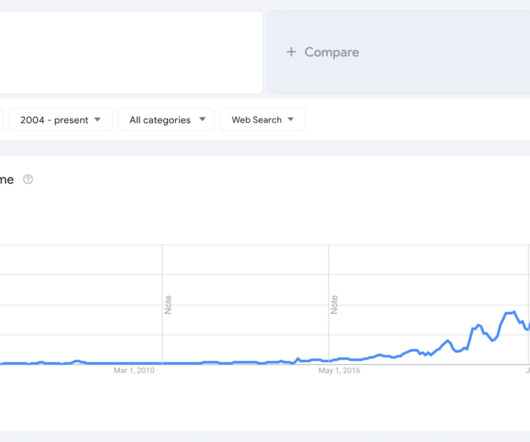
Task: Click the Note marker near Mar 1, 2010
Action: click(x=168, y=304)
